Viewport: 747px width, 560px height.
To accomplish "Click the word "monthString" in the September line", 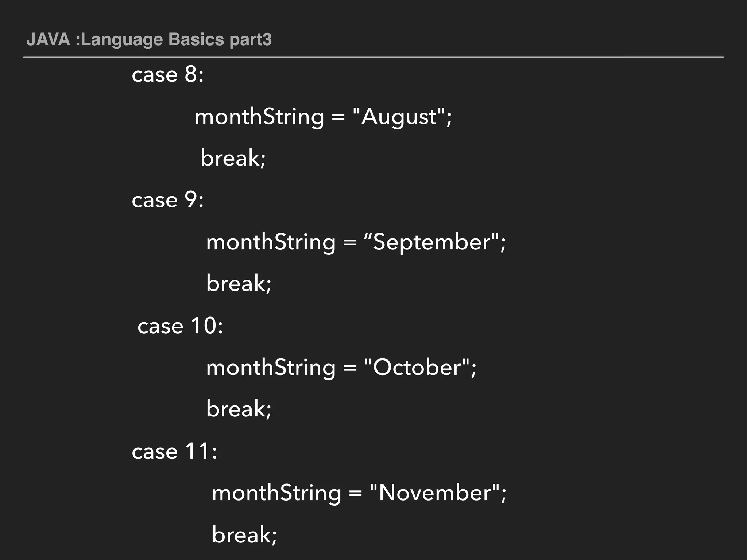I will (271, 242).
